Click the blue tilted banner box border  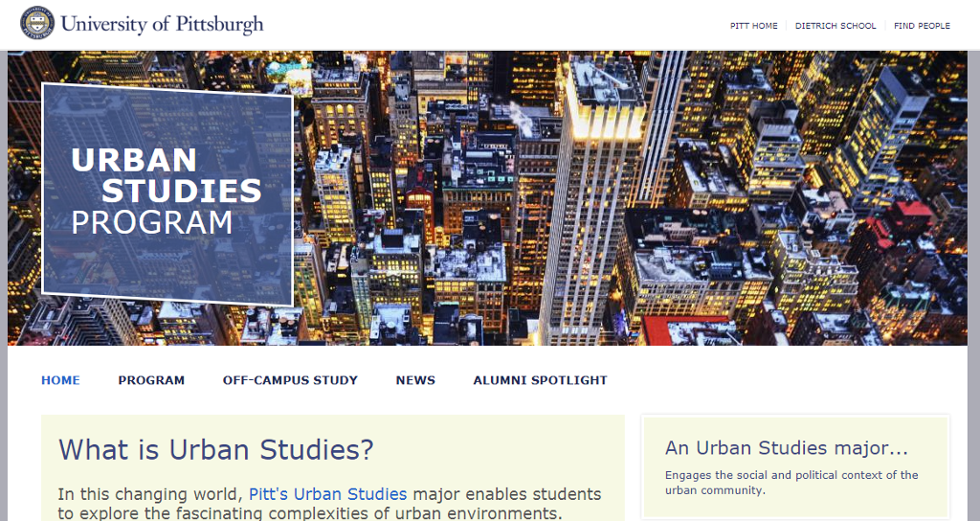coord(292,201)
